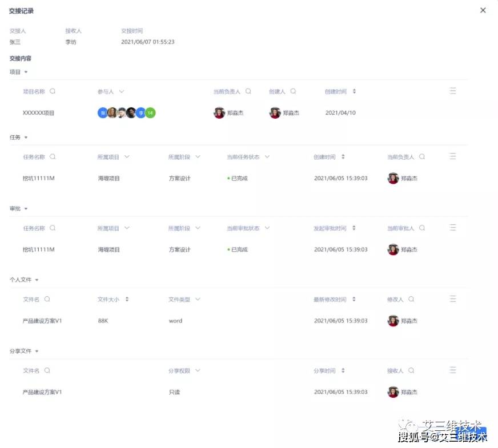The image size is (498, 448).
Task: Click search icon next to 创建人
Action: click(x=293, y=91)
